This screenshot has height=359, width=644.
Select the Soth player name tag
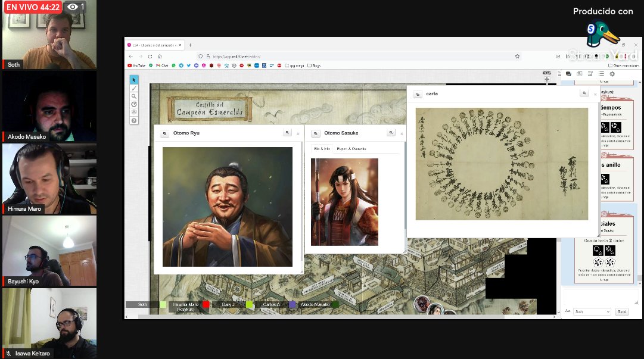(x=142, y=304)
